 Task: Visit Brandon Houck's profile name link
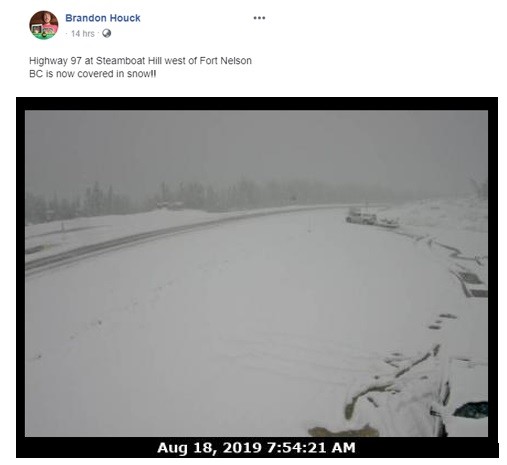[103, 18]
